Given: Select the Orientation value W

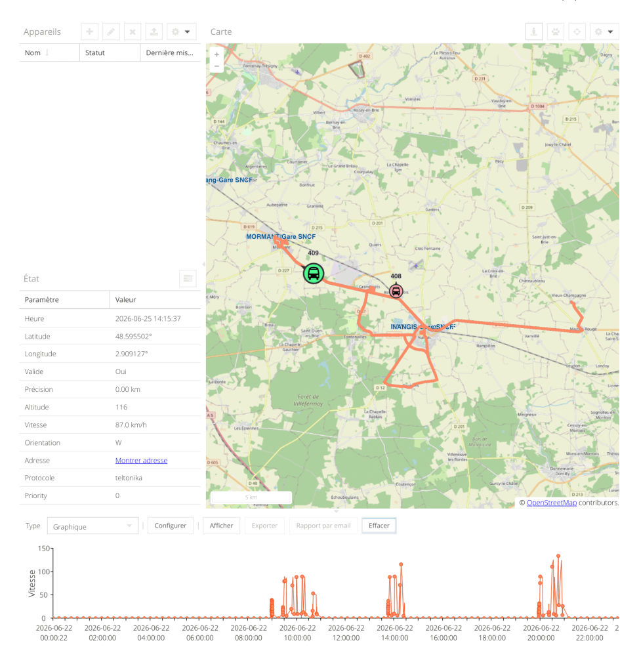Looking at the screenshot, I should pyautogui.click(x=118, y=443).
